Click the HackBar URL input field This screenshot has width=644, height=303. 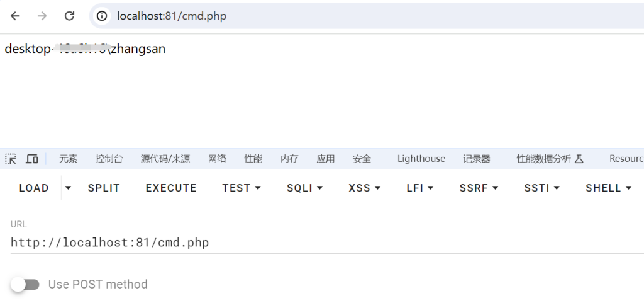327,243
